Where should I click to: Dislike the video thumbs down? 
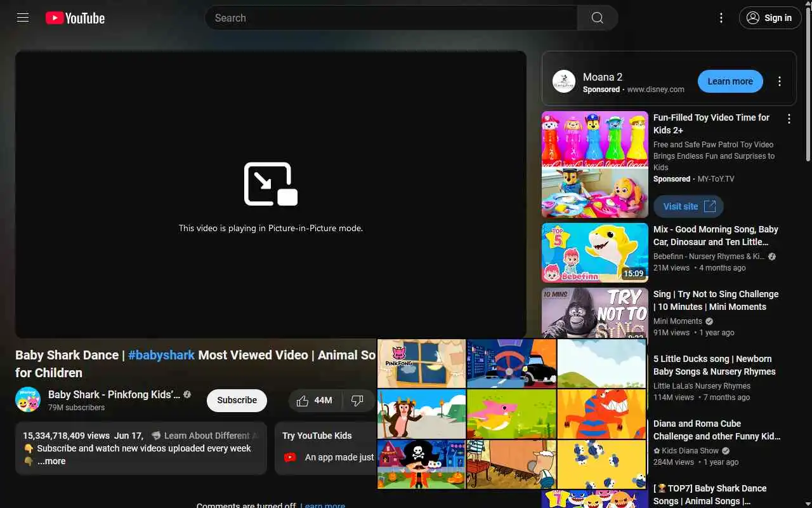point(357,400)
